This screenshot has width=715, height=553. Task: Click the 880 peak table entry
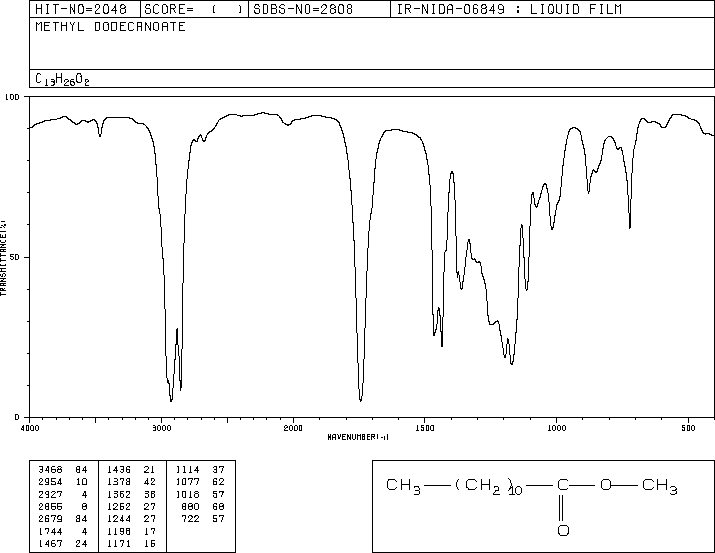coord(190,506)
